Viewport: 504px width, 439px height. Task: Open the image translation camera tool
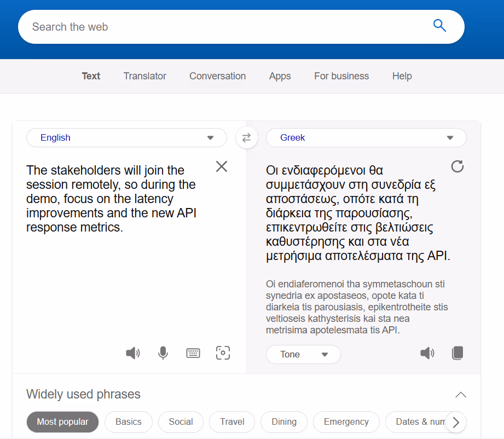tap(223, 353)
